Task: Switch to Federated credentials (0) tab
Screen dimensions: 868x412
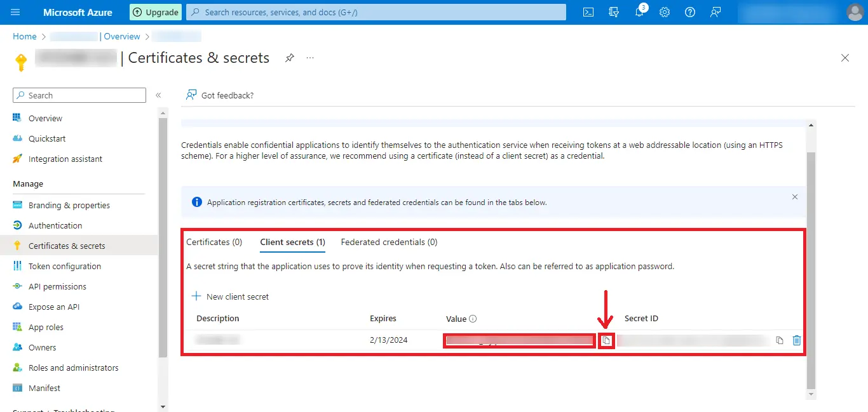Action: [x=389, y=242]
